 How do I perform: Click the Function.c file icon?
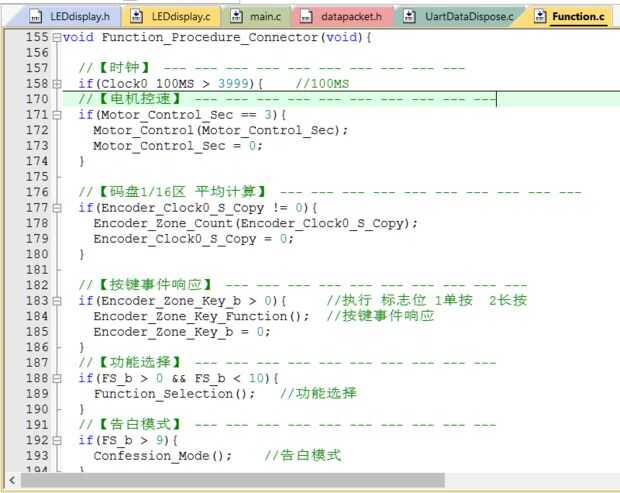540,17
